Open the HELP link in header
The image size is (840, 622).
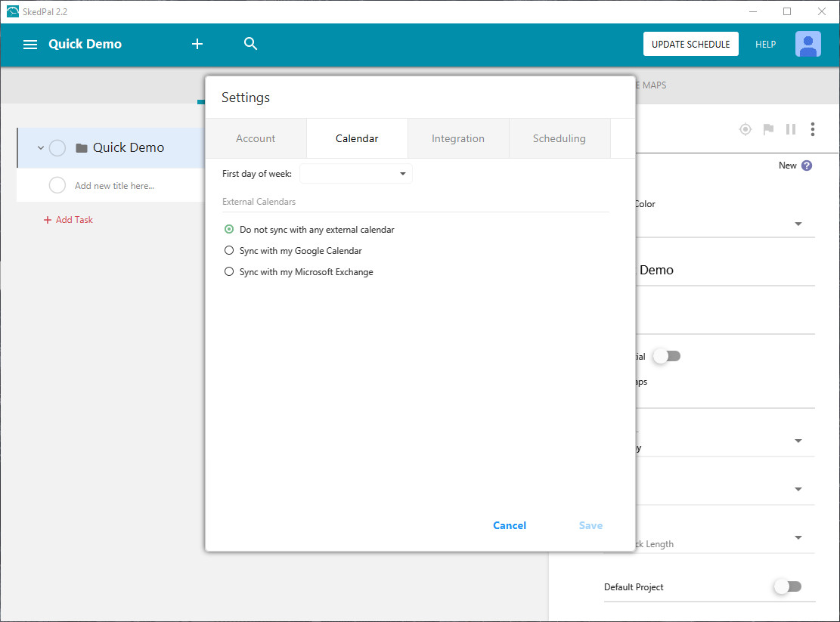tap(765, 45)
